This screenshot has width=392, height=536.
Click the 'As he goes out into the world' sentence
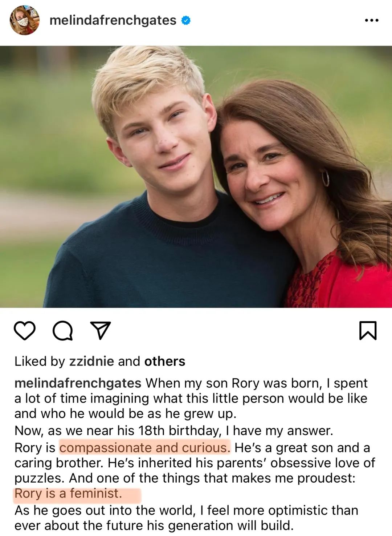pos(186,511)
